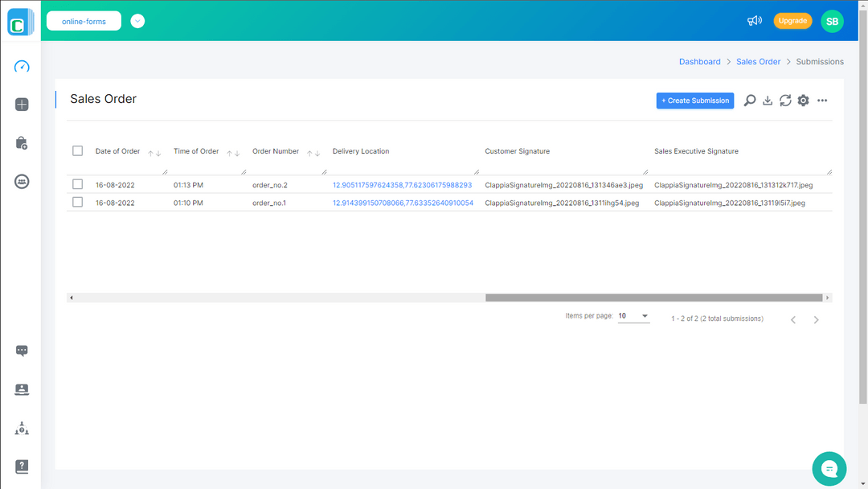Open the search for submissions

750,101
